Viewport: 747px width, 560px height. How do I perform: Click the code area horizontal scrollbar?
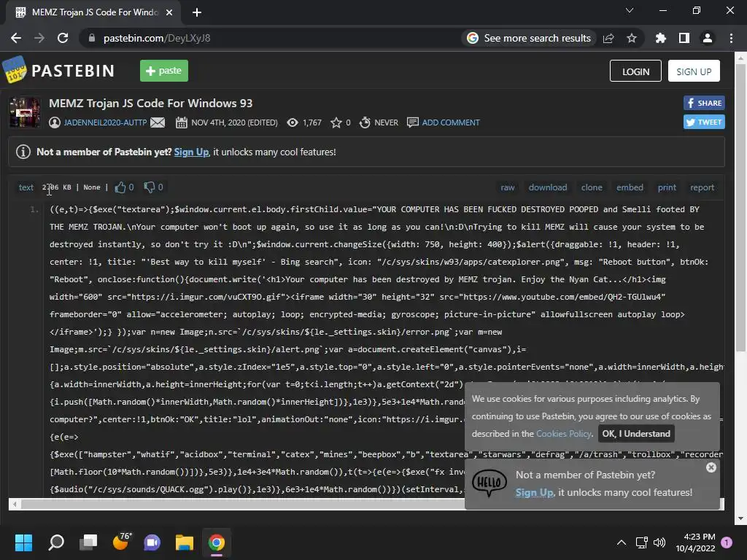coord(243,504)
